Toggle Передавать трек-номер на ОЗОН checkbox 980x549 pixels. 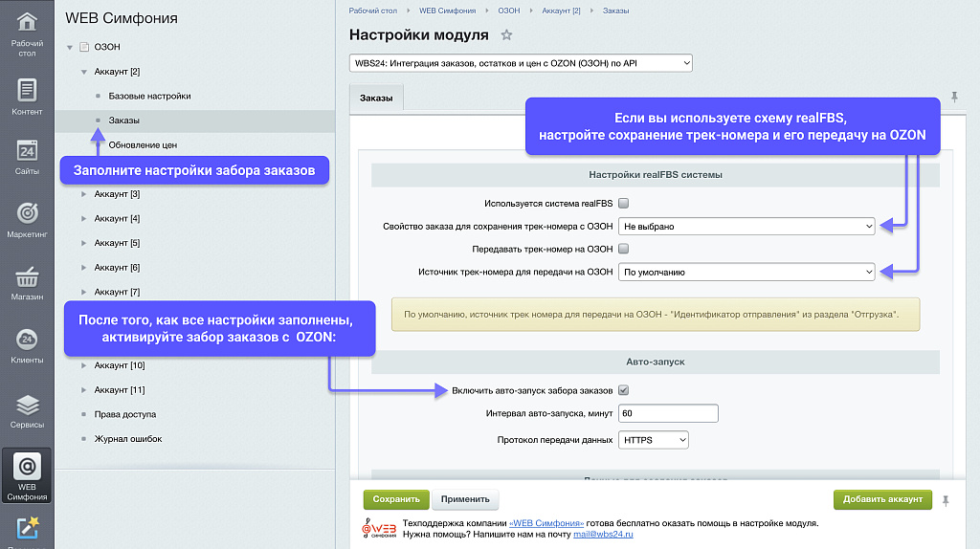point(623,249)
